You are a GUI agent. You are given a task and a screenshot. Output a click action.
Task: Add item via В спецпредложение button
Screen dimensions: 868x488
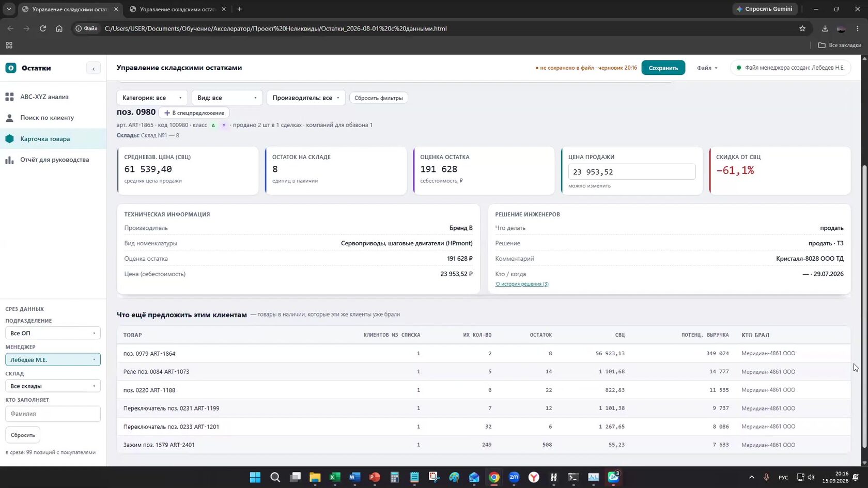tap(194, 113)
